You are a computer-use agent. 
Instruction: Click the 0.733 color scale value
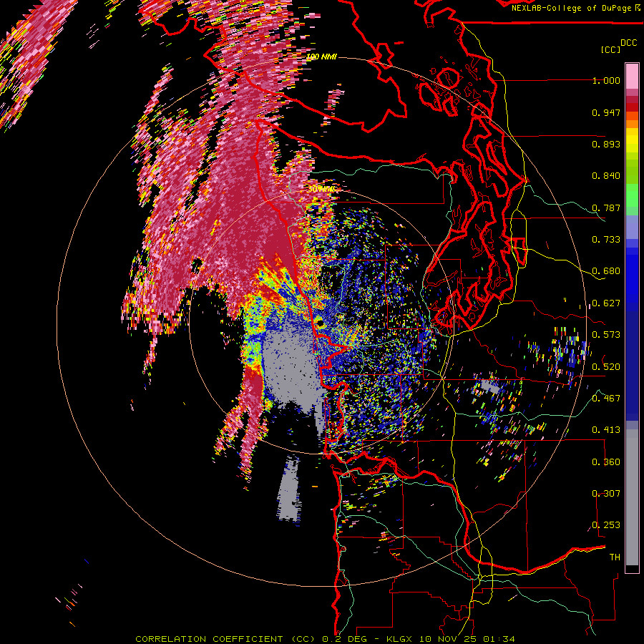606,240
